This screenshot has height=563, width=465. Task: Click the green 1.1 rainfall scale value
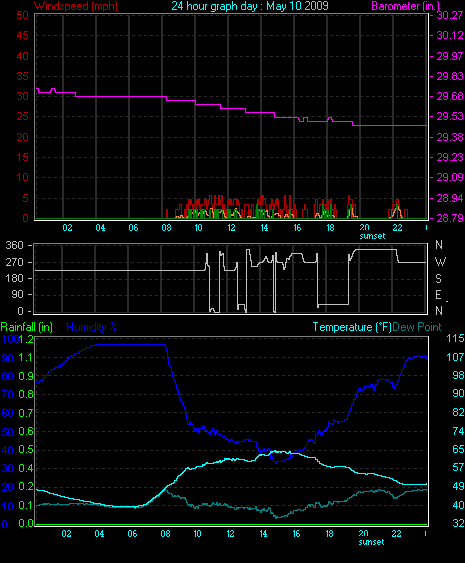(x=25, y=357)
